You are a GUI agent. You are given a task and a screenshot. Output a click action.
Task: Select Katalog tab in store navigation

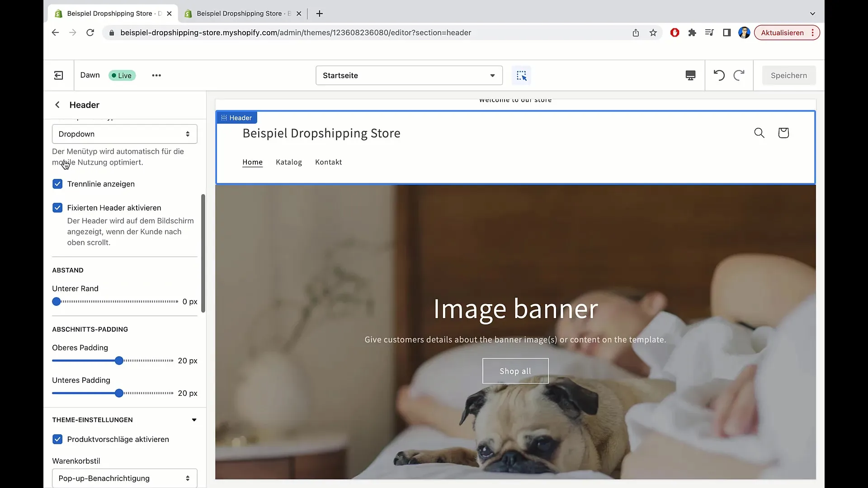(288, 162)
